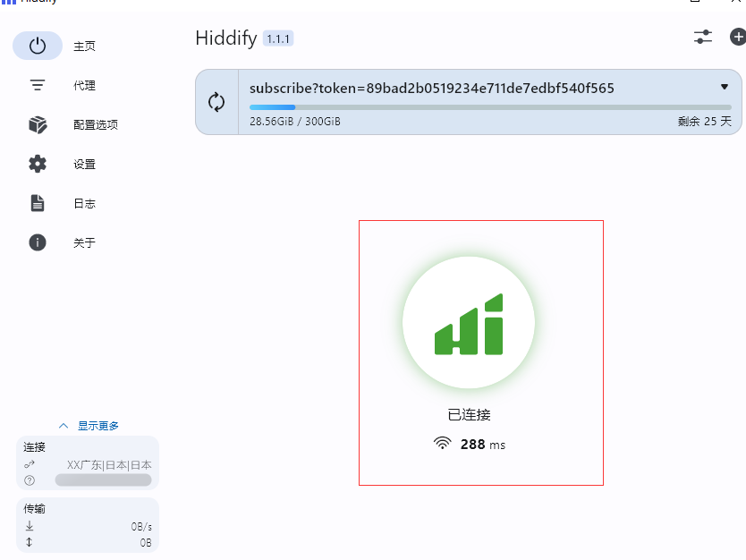Screen dimensions: 746x560
Task: Open the 关于 info icon
Action: click(x=38, y=242)
